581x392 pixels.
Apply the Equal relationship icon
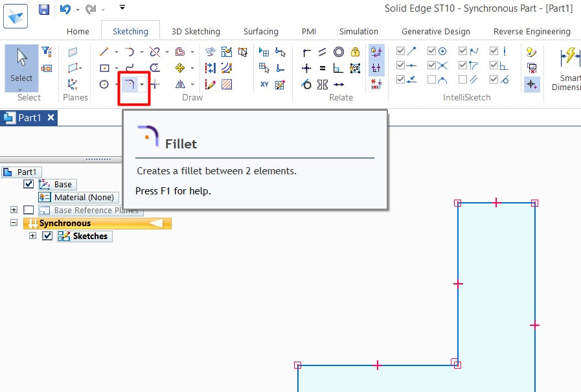(x=323, y=68)
